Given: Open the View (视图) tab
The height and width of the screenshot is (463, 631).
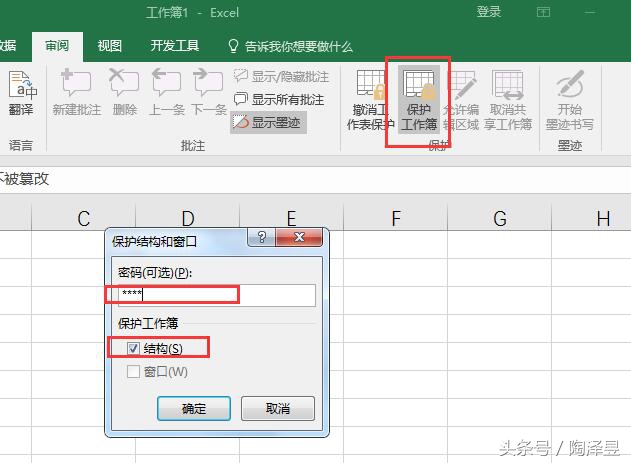Looking at the screenshot, I should click(109, 46).
